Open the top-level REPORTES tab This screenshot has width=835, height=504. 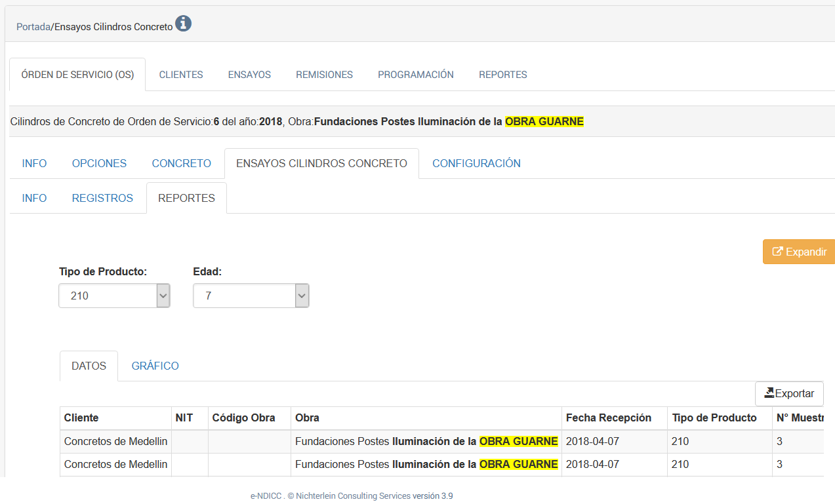(x=502, y=75)
